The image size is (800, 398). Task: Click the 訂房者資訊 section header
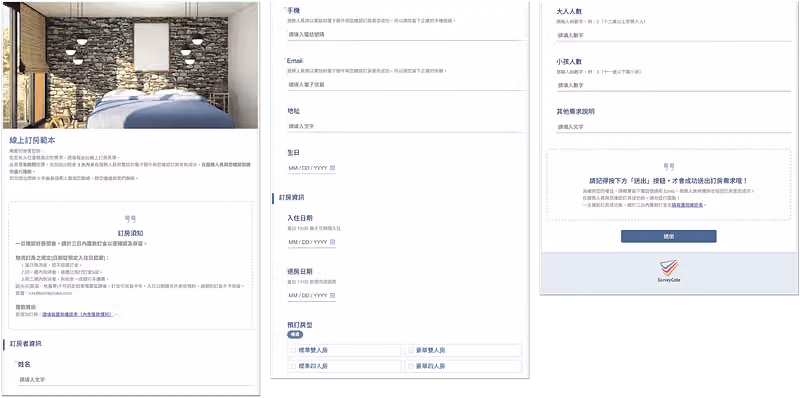click(26, 344)
